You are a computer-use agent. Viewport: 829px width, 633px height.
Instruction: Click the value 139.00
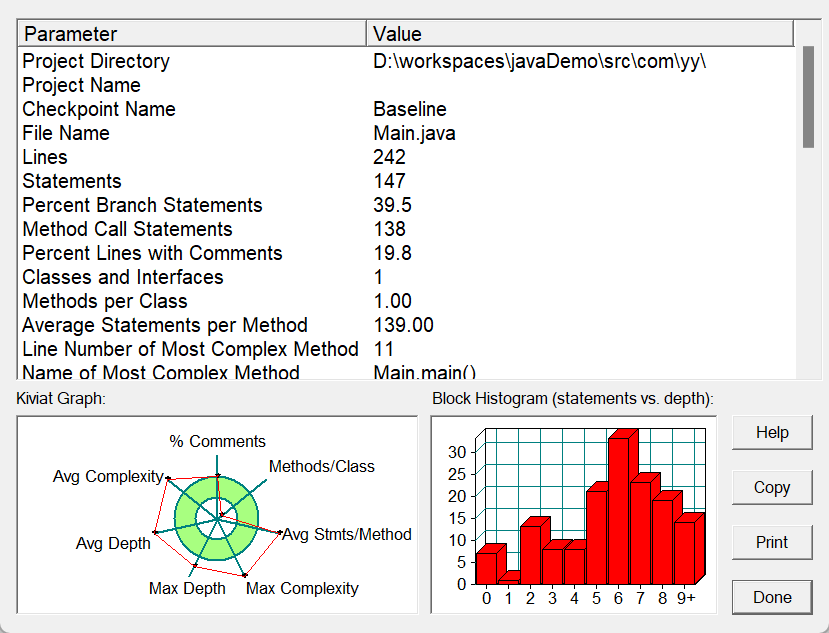tap(403, 325)
